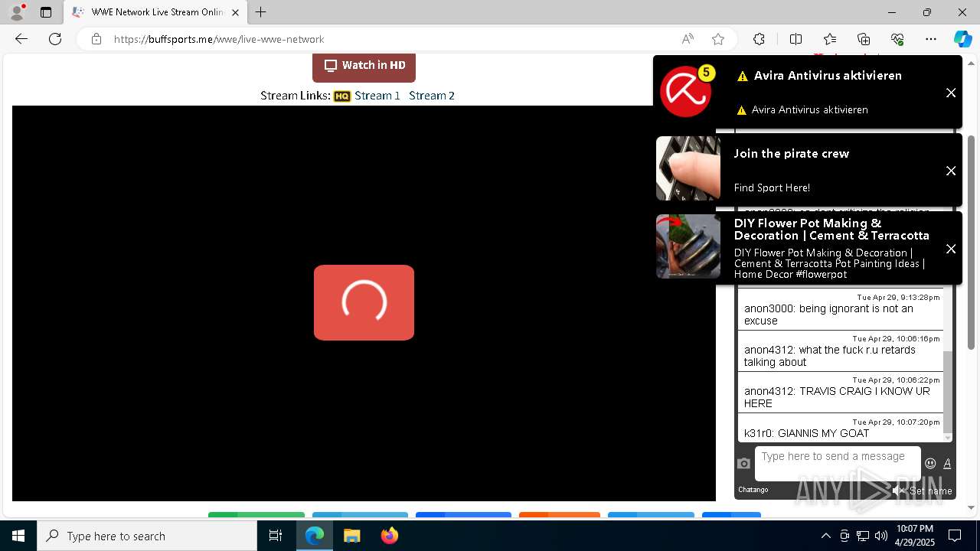Open browser Extensions menu
This screenshot has width=980, height=551.
[759, 39]
